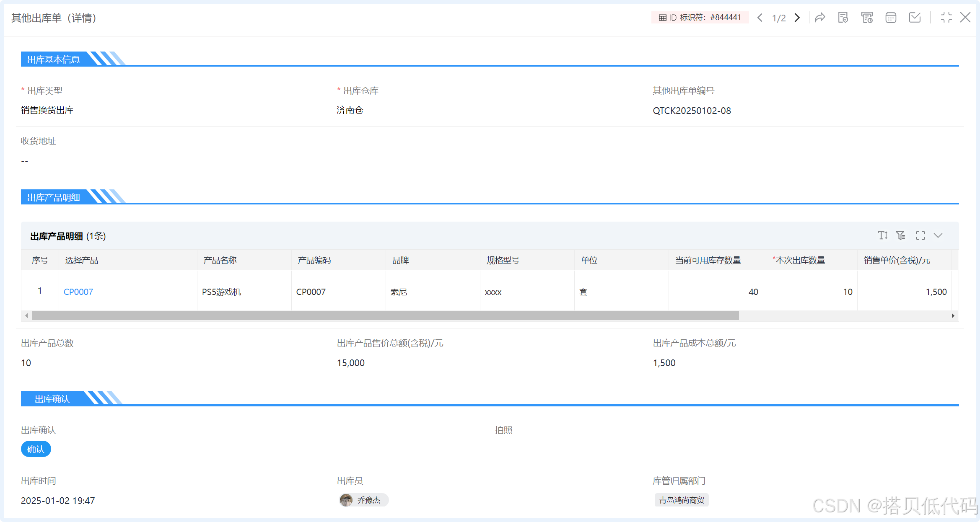Click the 确认 status badge
The image size is (980, 522).
[x=36, y=449]
